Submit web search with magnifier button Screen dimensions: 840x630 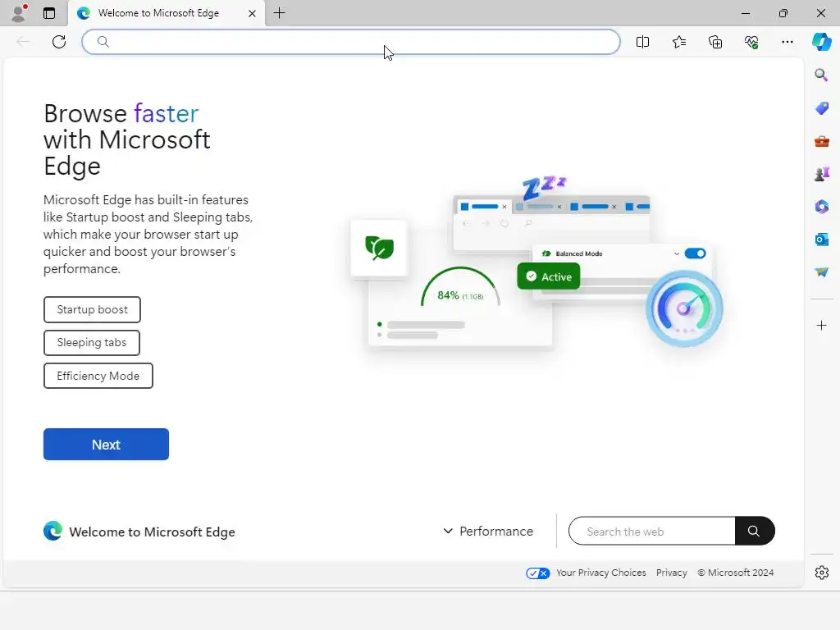(x=755, y=531)
